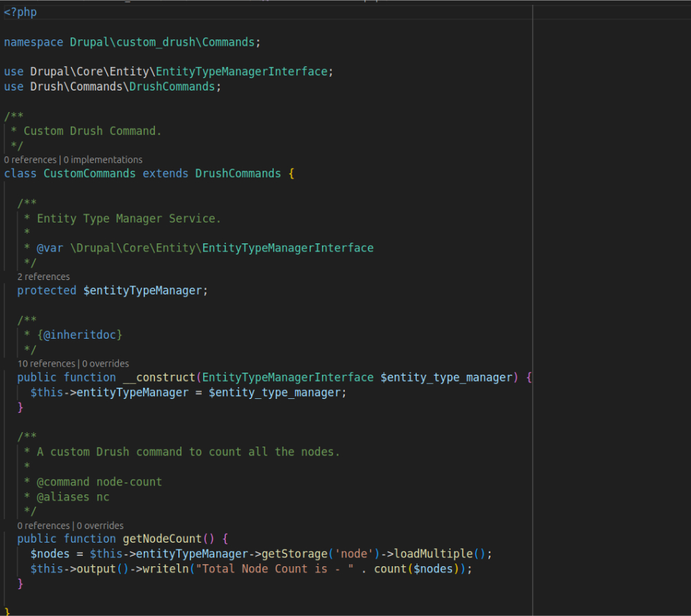Click the 'writeln' method call
The image size is (691, 616).
click(x=165, y=569)
